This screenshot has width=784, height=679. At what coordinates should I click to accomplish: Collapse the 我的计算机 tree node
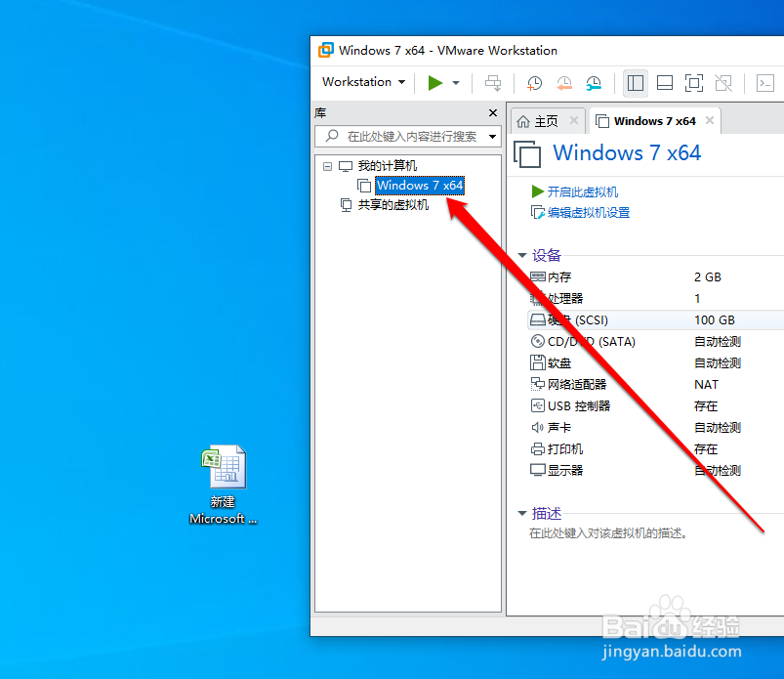(327, 167)
